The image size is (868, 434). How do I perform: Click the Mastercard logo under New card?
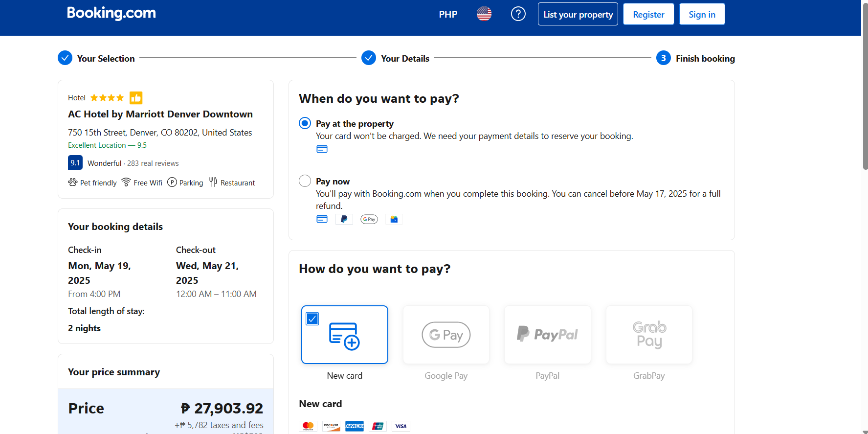308,426
